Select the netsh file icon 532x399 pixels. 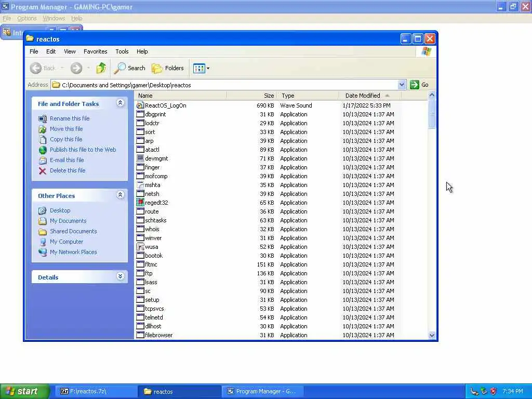[x=140, y=194]
